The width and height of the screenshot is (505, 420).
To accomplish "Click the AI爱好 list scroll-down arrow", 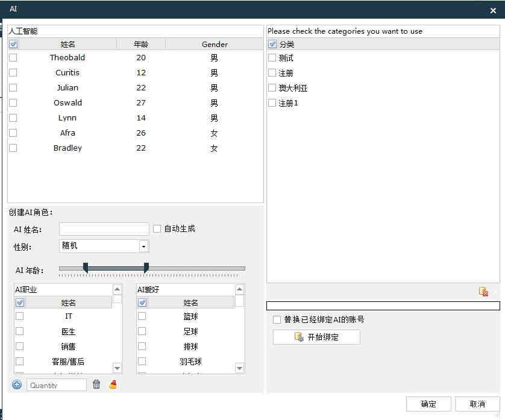I will (239, 368).
